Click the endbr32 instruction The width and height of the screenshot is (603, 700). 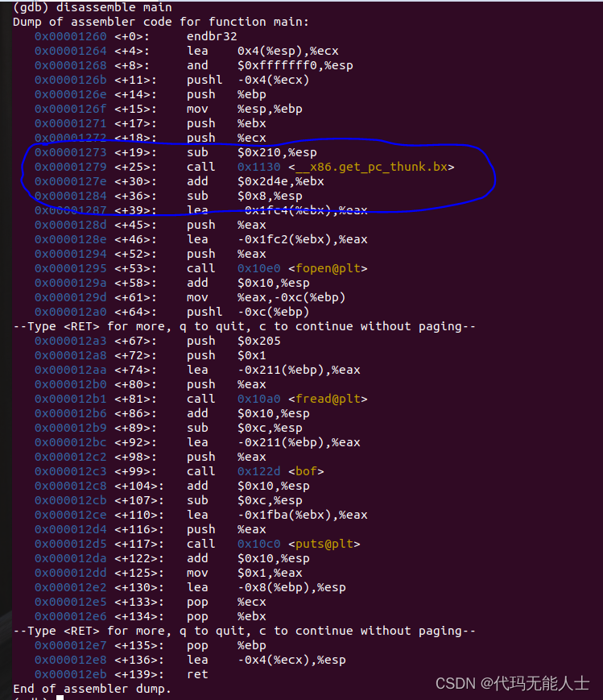pyautogui.click(x=212, y=36)
